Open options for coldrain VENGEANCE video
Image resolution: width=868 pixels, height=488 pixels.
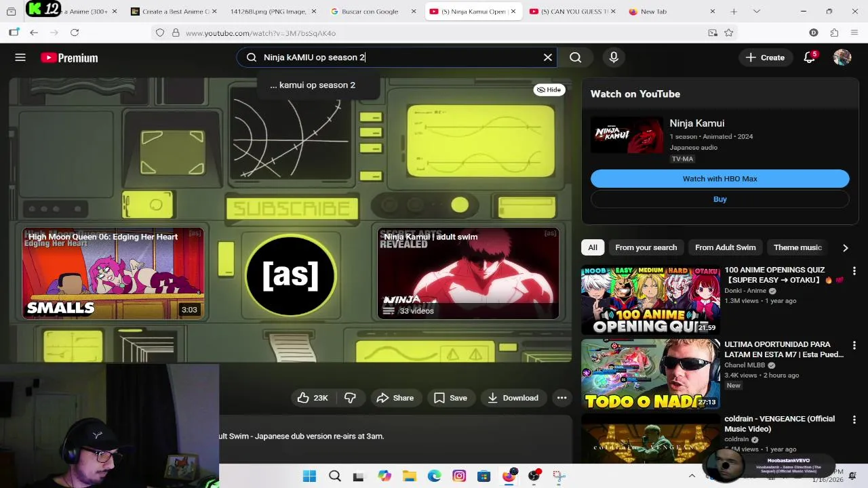click(854, 420)
